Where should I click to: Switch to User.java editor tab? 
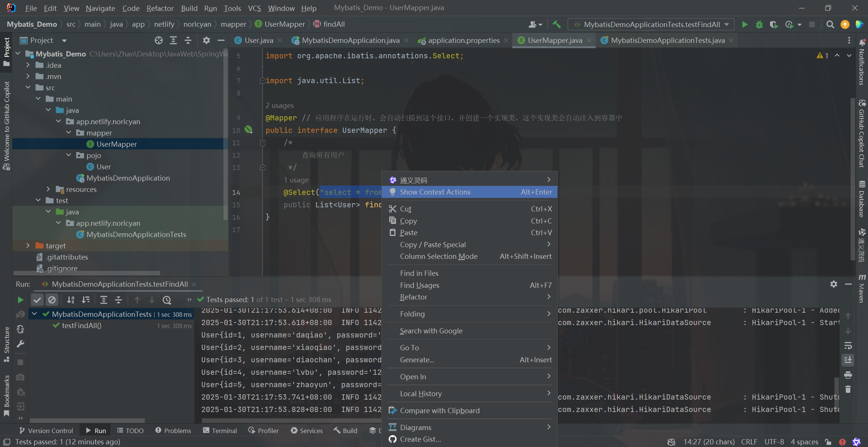click(x=259, y=40)
